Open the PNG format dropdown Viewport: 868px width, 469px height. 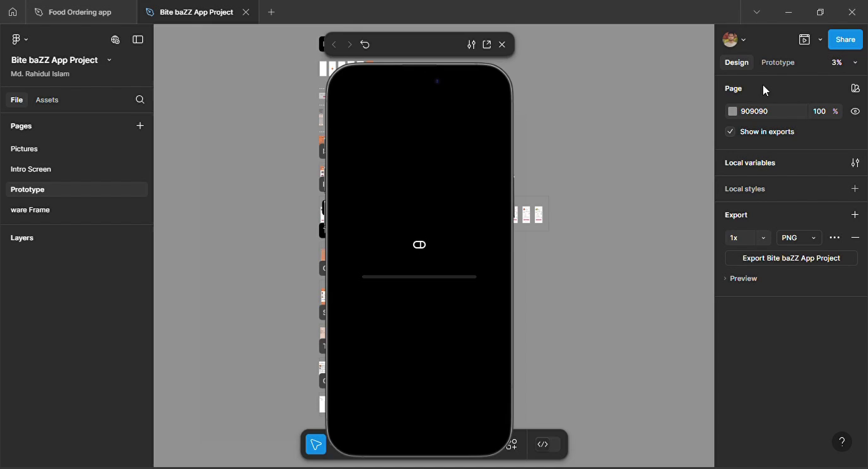pyautogui.click(x=799, y=238)
